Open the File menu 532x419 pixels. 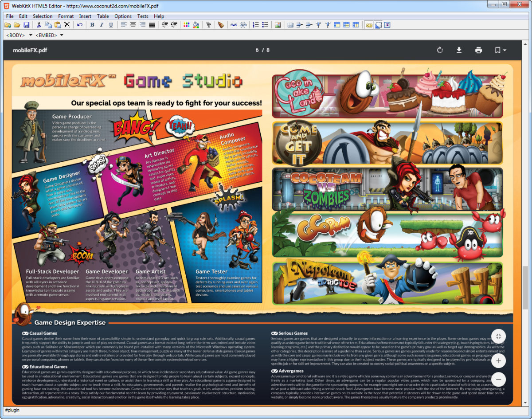[10, 16]
